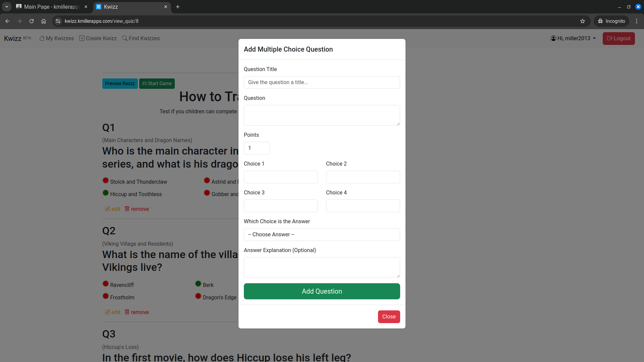Image resolution: width=644 pixels, height=362 pixels.
Task: Open site information icon in address bar
Action: point(58,21)
